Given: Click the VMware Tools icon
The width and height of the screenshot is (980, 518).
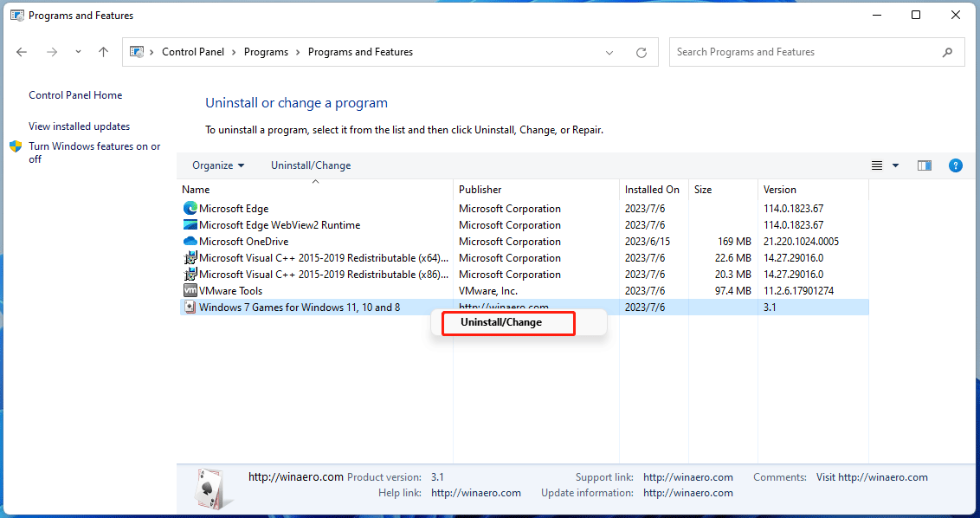Looking at the screenshot, I should point(190,290).
